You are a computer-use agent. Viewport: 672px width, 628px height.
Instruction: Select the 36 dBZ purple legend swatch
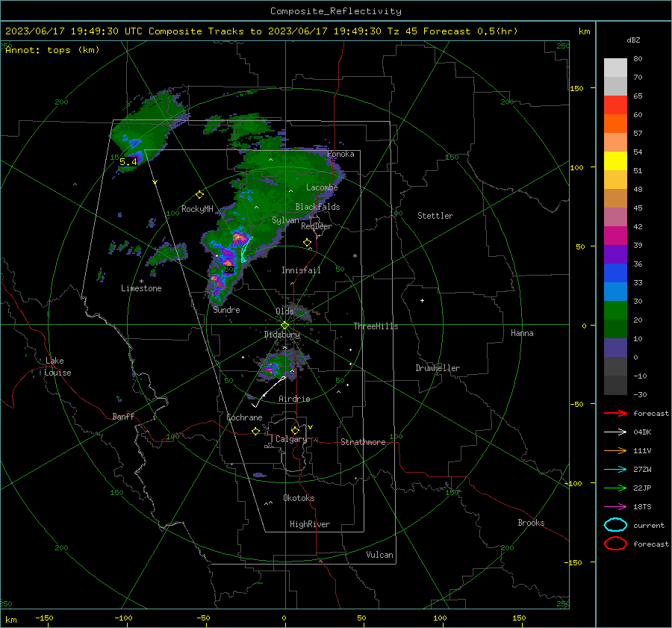click(615, 254)
